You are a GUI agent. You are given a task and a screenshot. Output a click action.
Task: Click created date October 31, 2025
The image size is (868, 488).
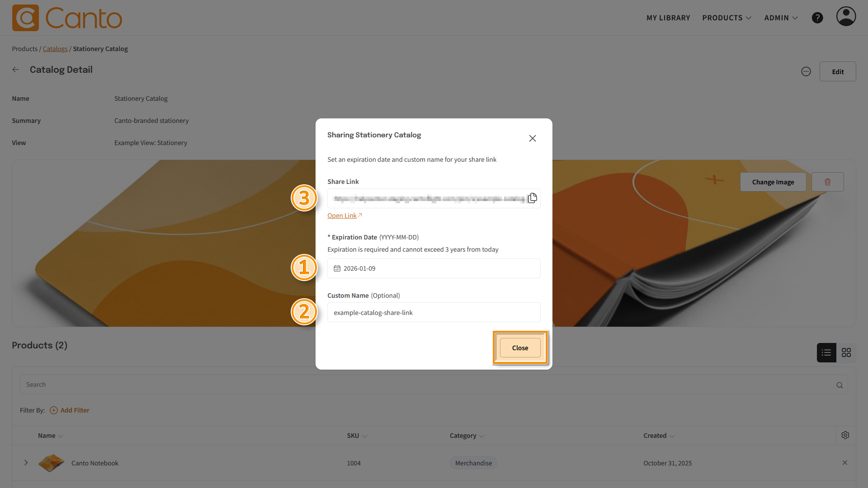(667, 463)
